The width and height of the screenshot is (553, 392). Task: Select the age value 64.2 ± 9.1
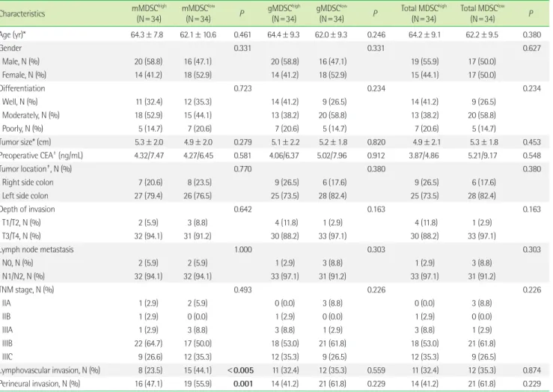424,35
